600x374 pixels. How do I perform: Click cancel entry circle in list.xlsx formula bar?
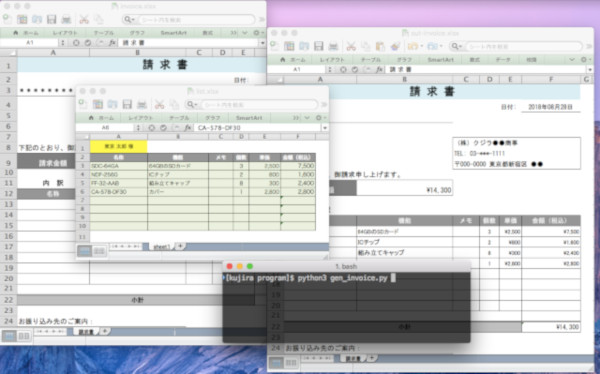[x=152, y=127]
